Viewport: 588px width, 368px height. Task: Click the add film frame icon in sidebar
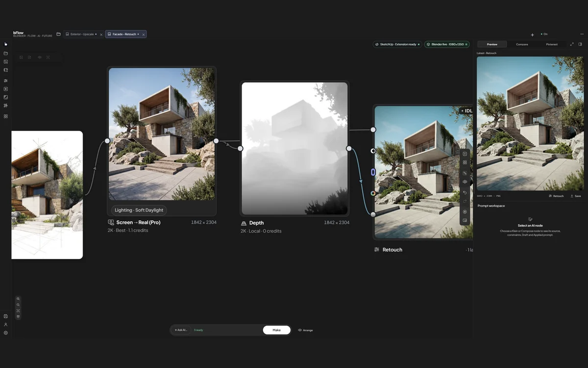6,70
